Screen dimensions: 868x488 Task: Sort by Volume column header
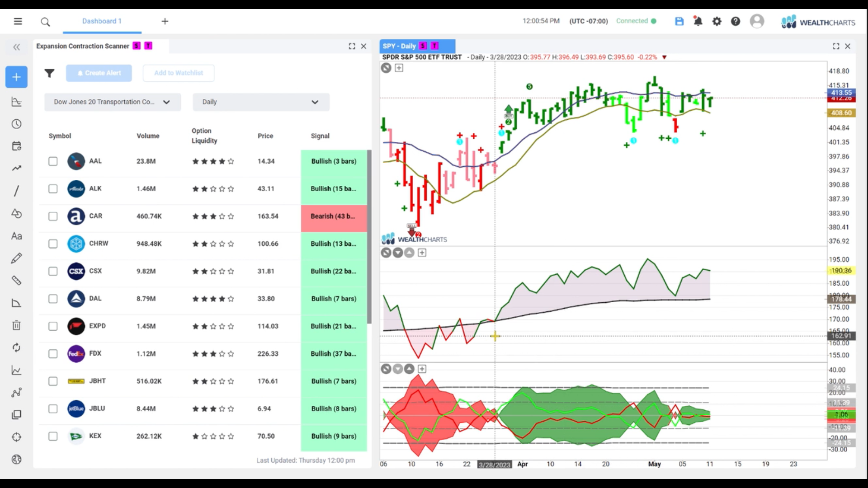(148, 136)
